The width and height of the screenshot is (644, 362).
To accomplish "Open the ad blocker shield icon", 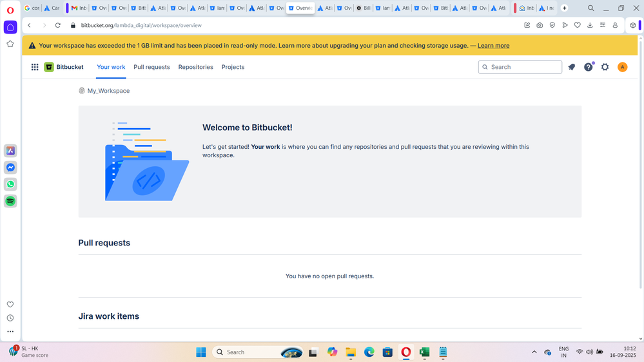I will coord(552,26).
